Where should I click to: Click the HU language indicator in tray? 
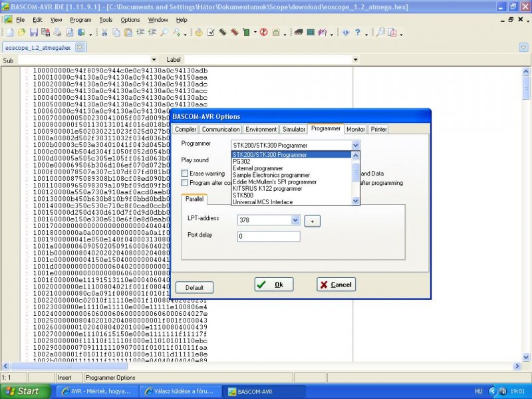pos(478,391)
